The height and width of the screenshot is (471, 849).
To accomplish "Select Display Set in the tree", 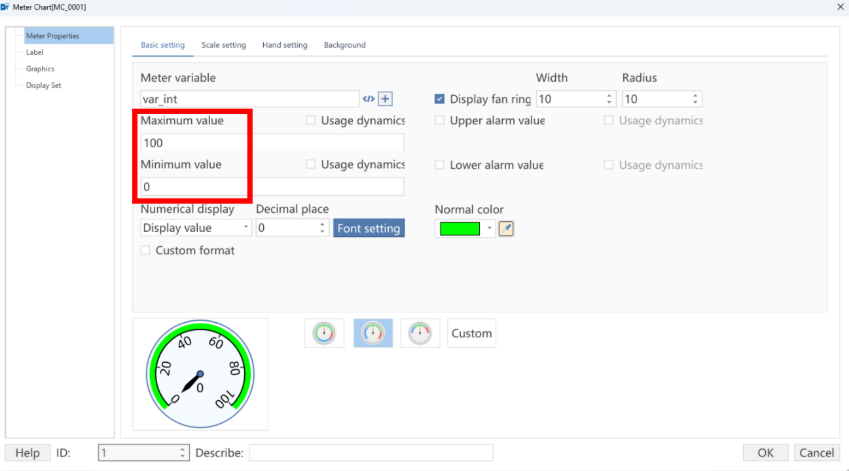I will click(x=43, y=86).
